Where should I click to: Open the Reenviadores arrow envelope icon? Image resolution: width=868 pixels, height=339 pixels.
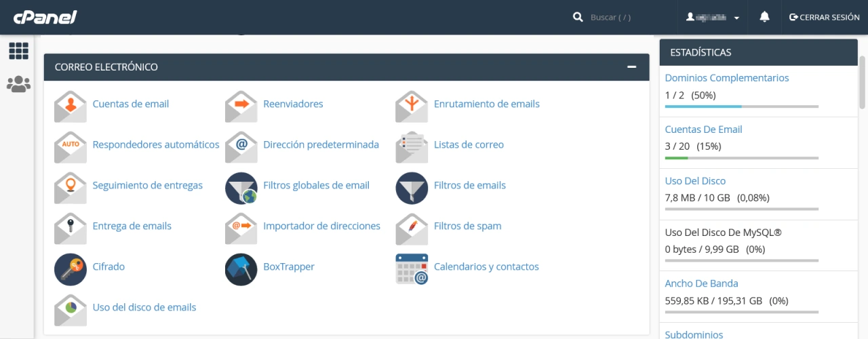[x=241, y=106]
